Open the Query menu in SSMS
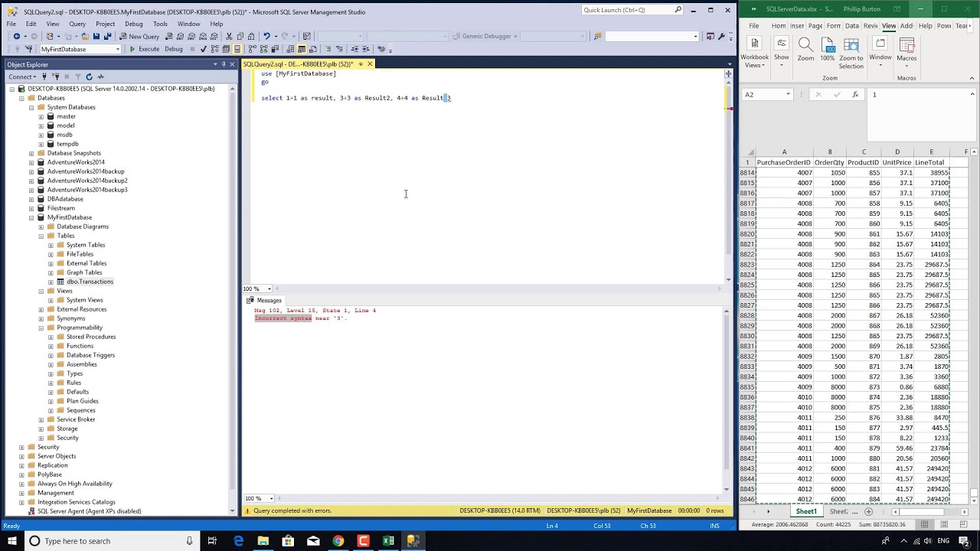Image resolution: width=980 pixels, height=551 pixels. 77,24
